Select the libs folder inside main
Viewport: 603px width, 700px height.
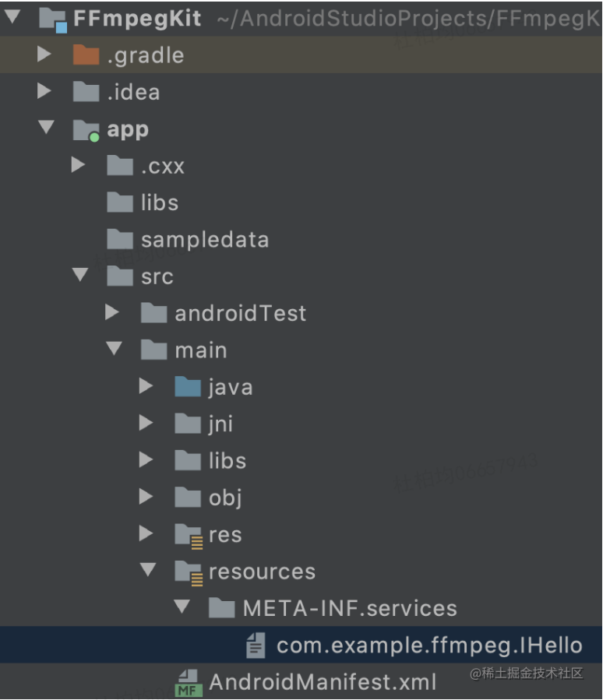(227, 460)
